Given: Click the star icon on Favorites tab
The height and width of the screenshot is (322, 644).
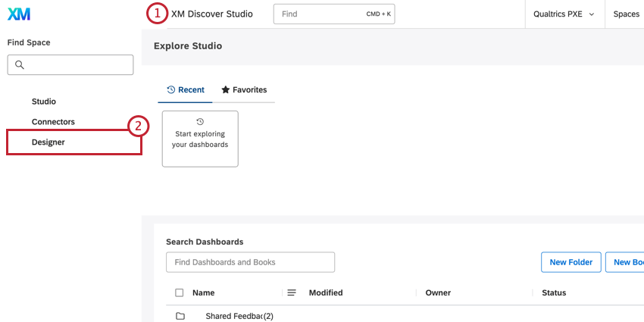Looking at the screenshot, I should (x=226, y=89).
